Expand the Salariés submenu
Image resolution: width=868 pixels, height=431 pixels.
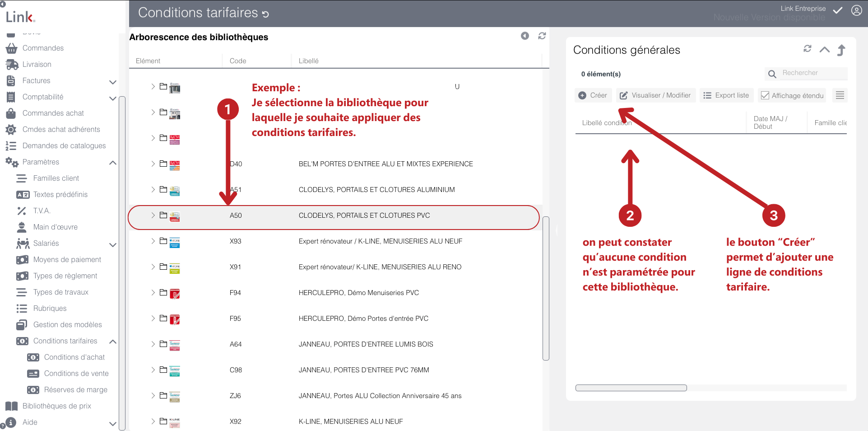click(113, 244)
